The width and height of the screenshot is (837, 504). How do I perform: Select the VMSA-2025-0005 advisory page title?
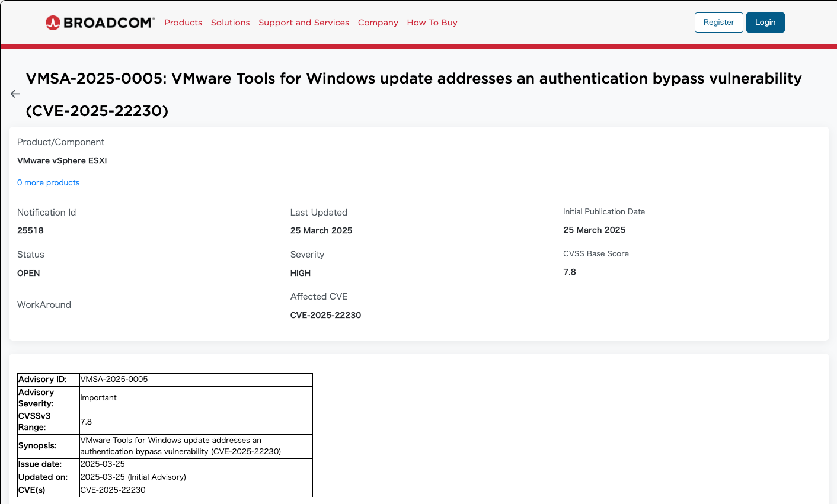414,94
